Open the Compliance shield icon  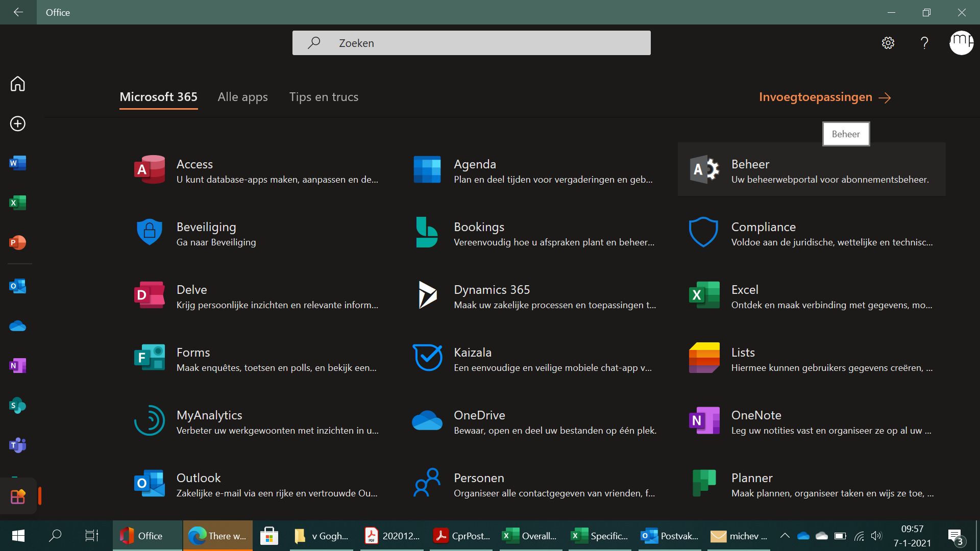[703, 232]
